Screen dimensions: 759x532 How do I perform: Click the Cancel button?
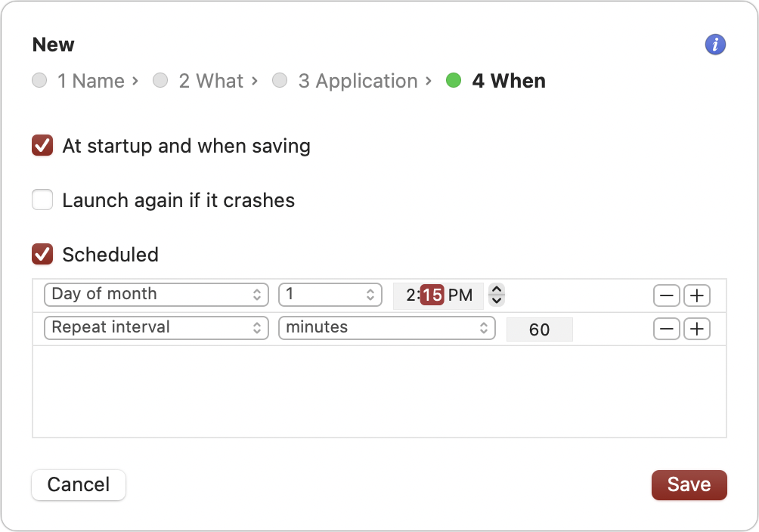pyautogui.click(x=79, y=485)
